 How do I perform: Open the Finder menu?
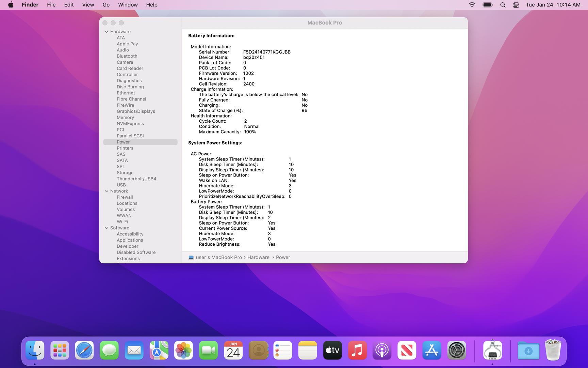[30, 5]
